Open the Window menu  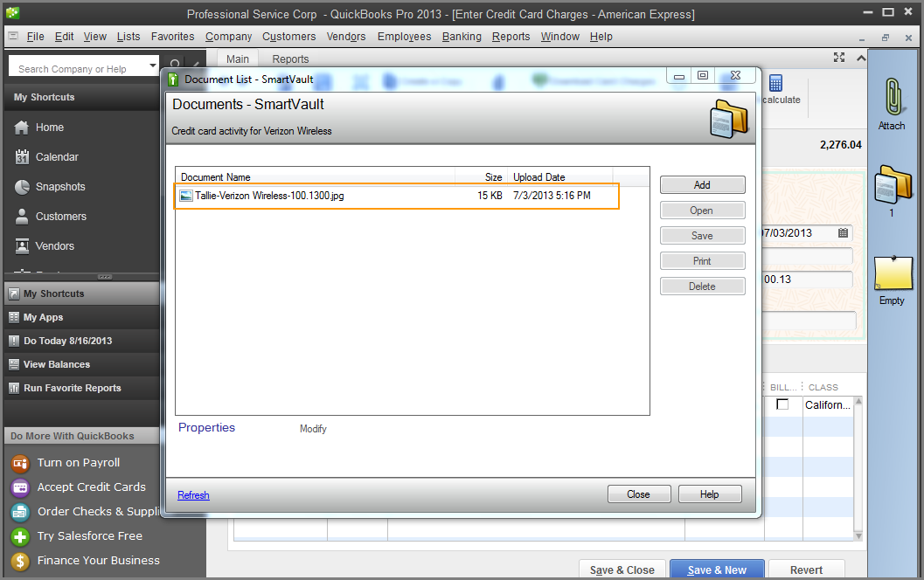tap(559, 37)
